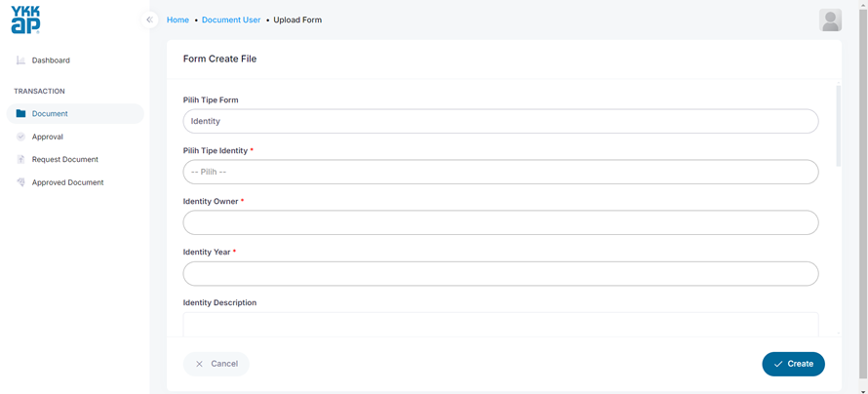
Task: Click the Approval checkmark icon
Action: pos(20,137)
